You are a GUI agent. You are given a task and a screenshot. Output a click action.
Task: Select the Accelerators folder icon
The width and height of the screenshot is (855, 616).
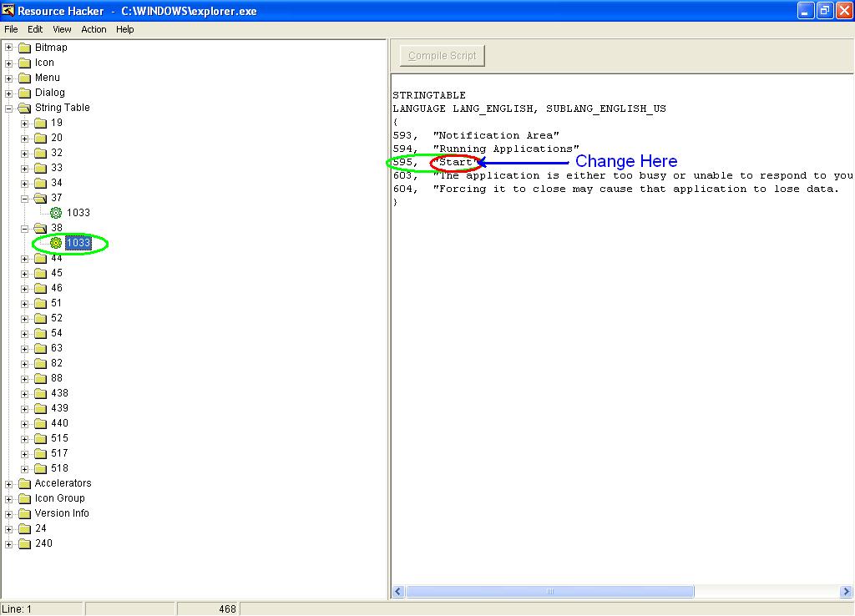(24, 483)
